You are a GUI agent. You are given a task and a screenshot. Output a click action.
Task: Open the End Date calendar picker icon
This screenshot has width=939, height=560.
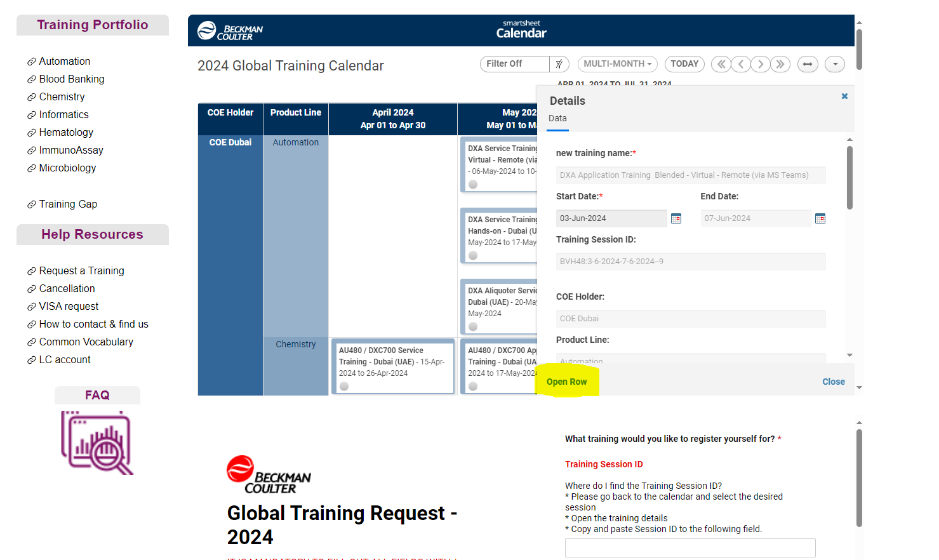point(820,218)
